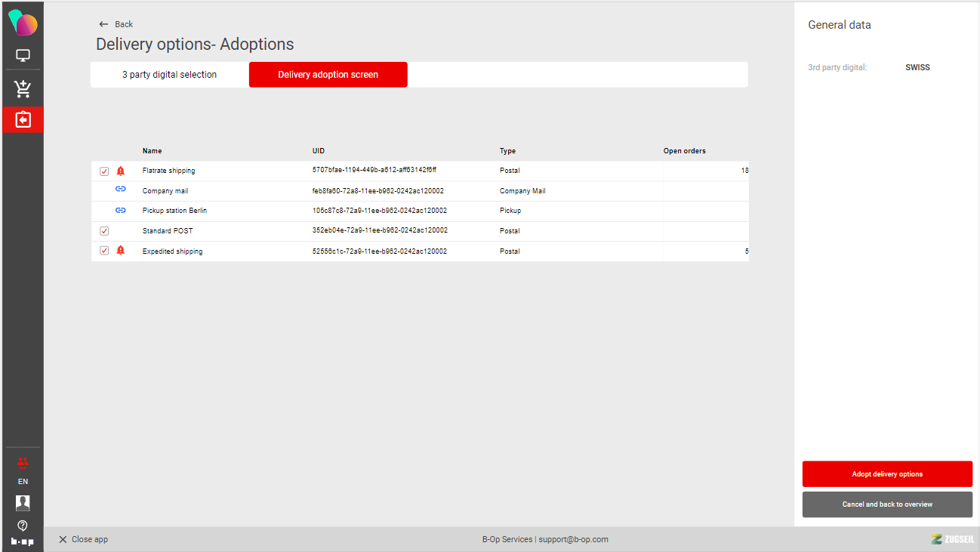Click the link icon for Pickup station Berlin

point(120,211)
